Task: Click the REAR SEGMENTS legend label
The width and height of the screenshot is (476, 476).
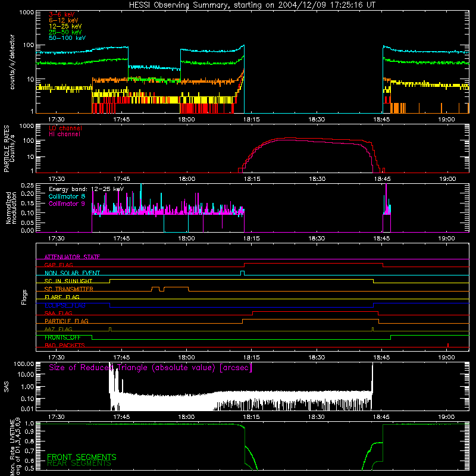Action: (x=79, y=464)
